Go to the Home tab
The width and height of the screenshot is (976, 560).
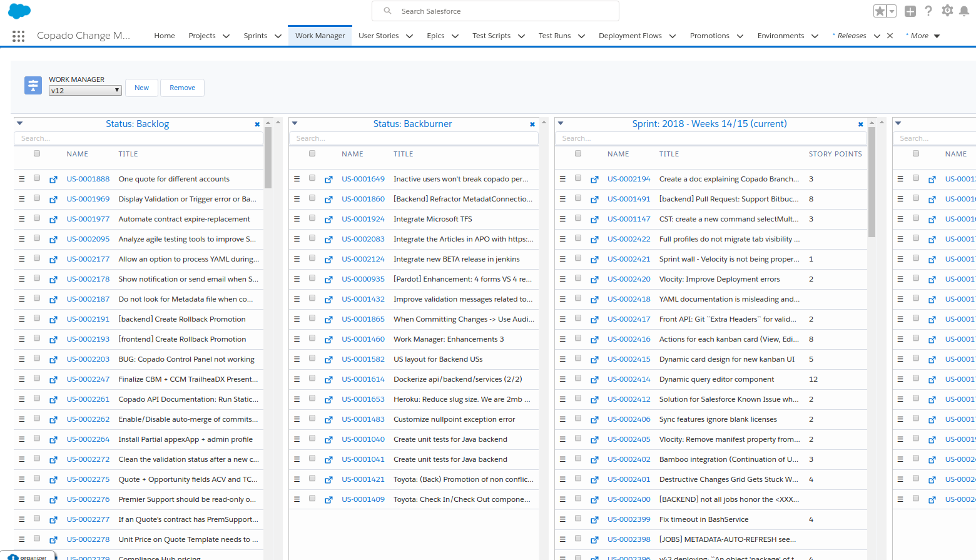tap(165, 36)
